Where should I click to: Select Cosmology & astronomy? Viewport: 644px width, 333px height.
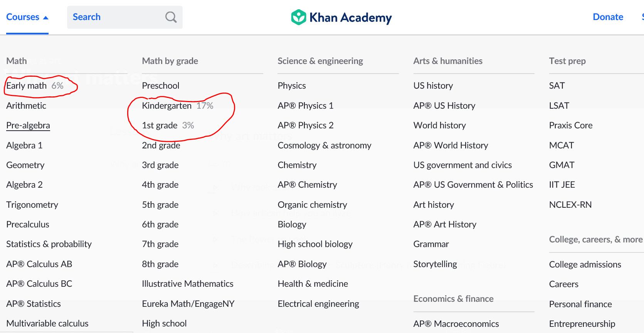coord(324,145)
